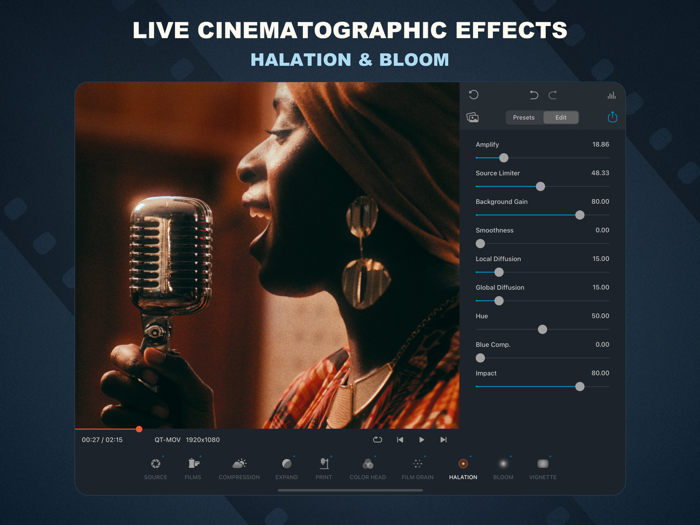Click the Local Diffusion slider handle
Screen dimensions: 700x525
[499, 272]
